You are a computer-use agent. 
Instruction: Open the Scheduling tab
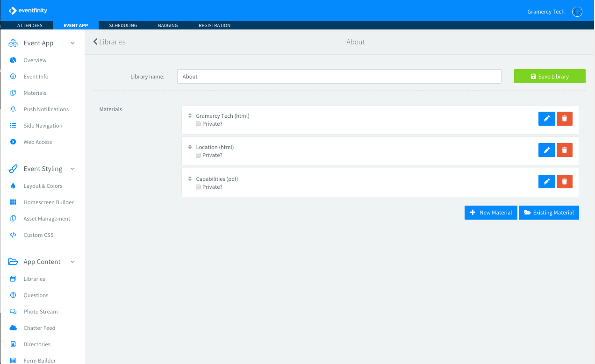click(x=123, y=25)
